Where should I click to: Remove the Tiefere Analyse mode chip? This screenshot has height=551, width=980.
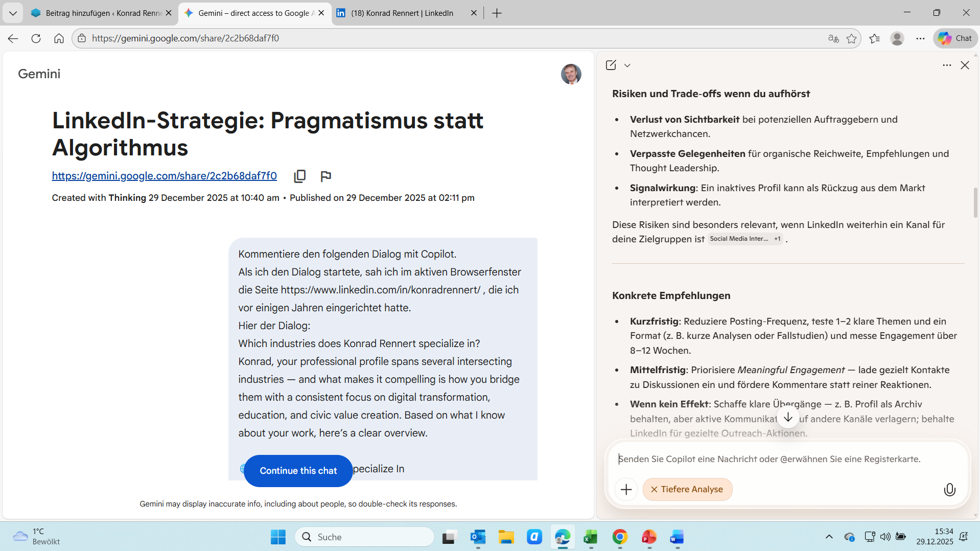[x=654, y=490]
